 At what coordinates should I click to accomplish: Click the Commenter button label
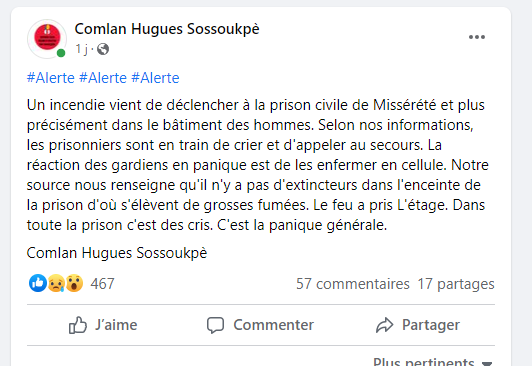[x=273, y=325]
